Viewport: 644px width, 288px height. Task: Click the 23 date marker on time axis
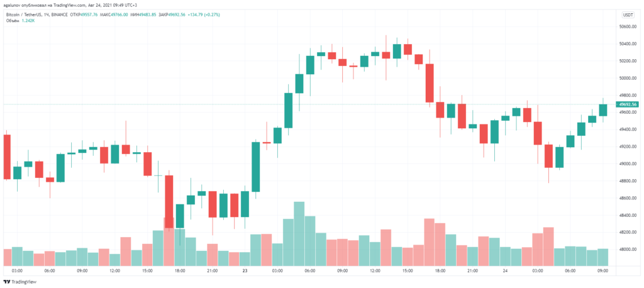click(244, 270)
